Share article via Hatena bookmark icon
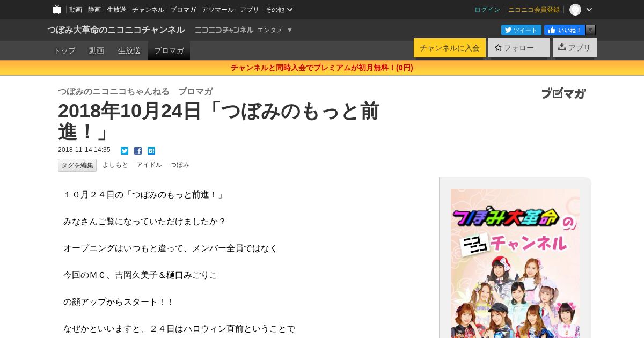 click(151, 151)
